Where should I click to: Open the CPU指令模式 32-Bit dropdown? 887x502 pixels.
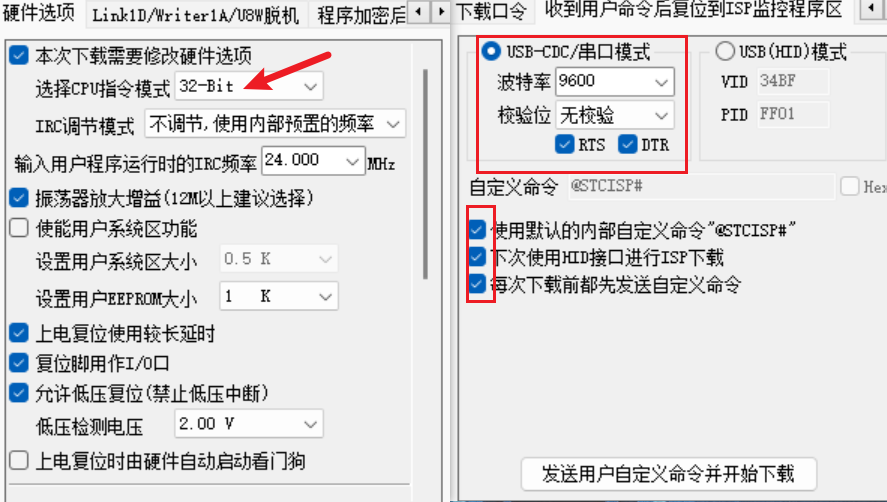pos(249,87)
